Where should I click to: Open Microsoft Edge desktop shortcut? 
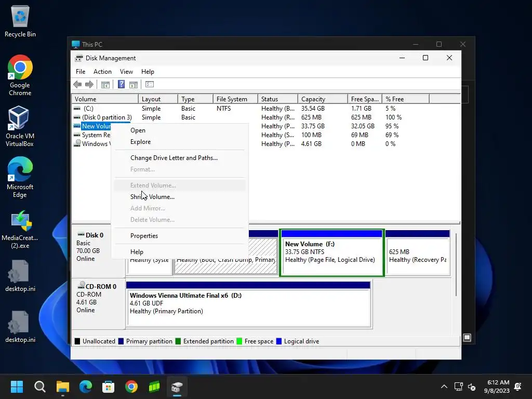point(20,177)
